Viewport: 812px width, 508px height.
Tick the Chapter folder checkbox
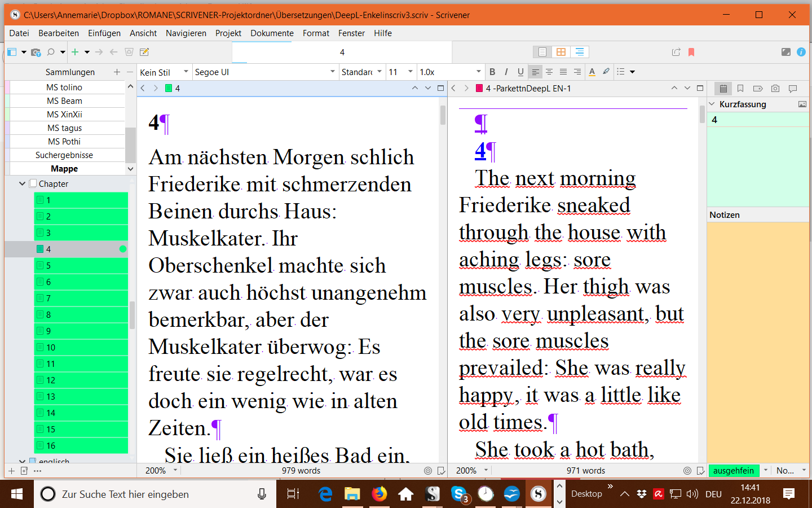click(x=33, y=183)
